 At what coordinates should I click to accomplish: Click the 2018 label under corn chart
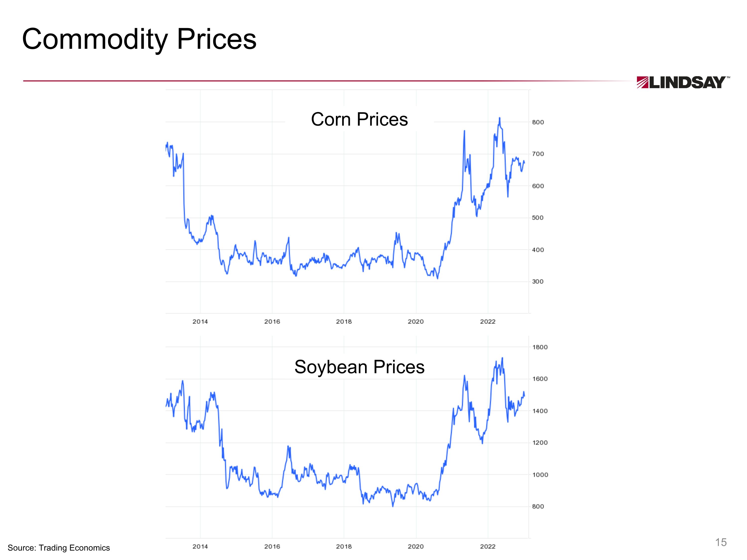click(344, 322)
